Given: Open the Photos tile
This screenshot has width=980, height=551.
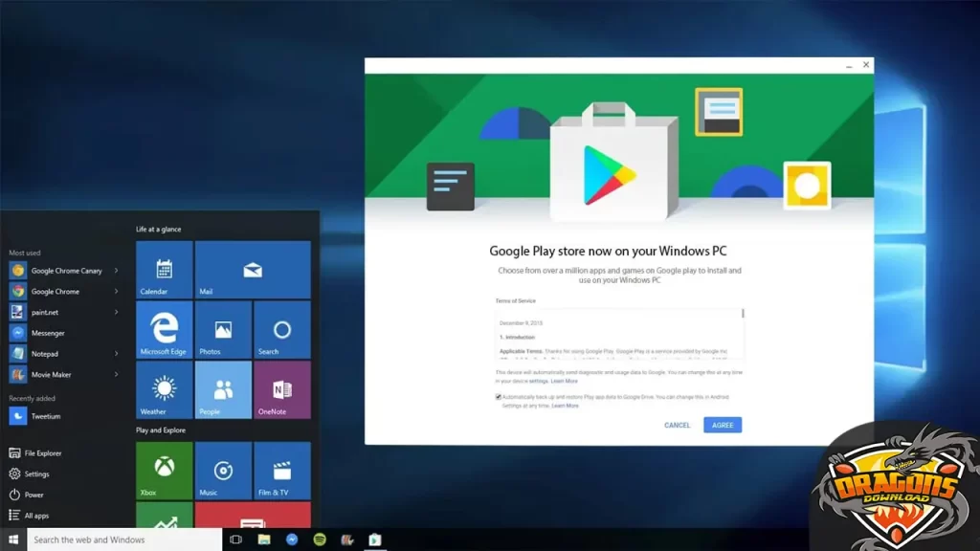Looking at the screenshot, I should pyautogui.click(x=223, y=330).
